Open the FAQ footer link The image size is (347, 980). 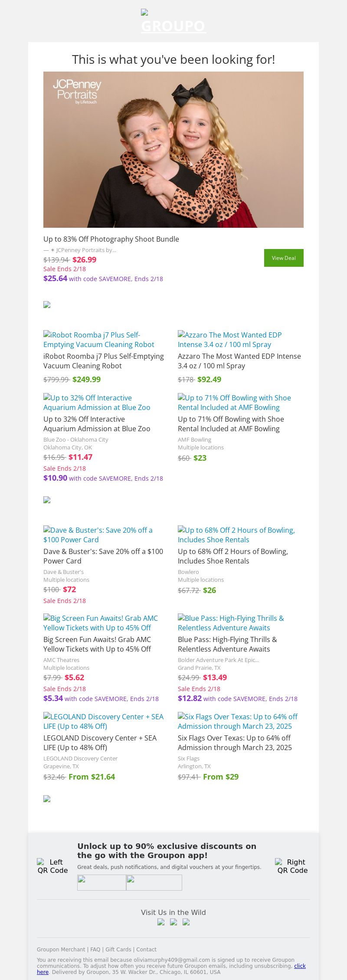pyautogui.click(x=95, y=950)
